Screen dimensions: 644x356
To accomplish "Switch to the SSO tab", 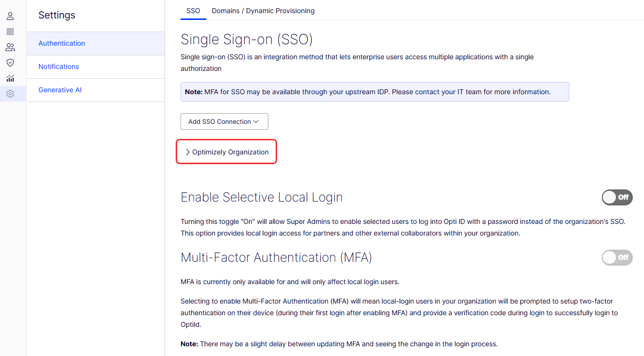I will pos(193,11).
